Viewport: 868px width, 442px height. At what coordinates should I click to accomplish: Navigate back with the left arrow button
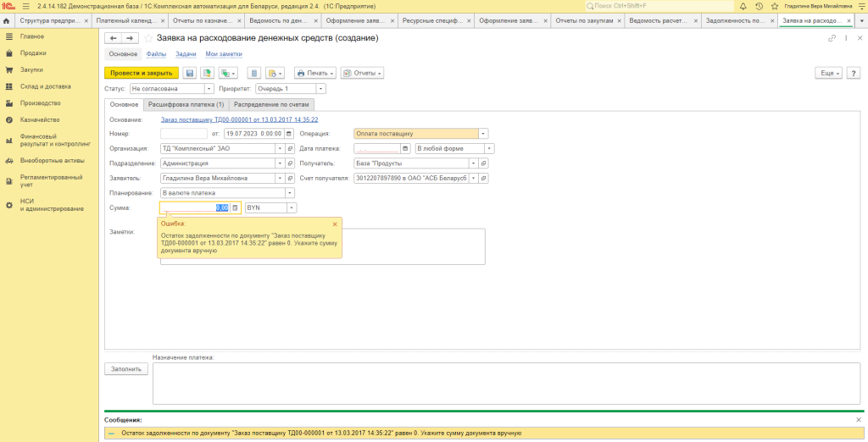[x=114, y=38]
